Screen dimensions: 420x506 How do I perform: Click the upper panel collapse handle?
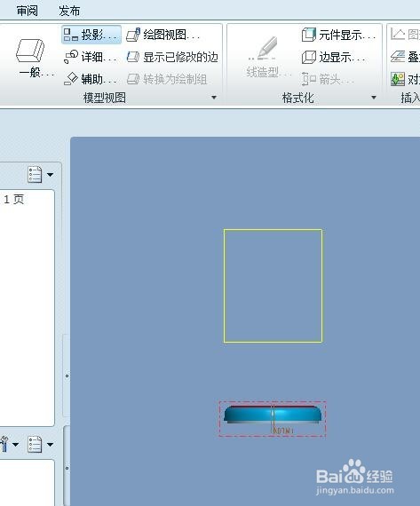[67, 376]
